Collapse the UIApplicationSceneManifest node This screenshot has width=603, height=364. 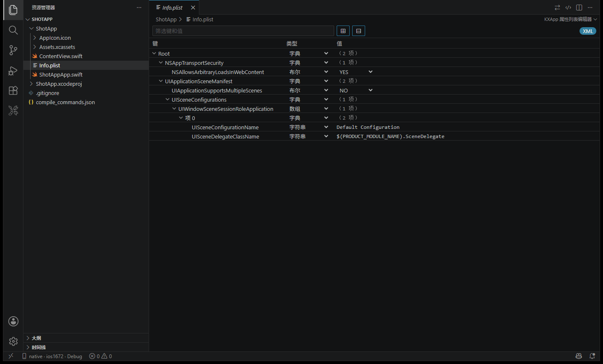coord(161,81)
